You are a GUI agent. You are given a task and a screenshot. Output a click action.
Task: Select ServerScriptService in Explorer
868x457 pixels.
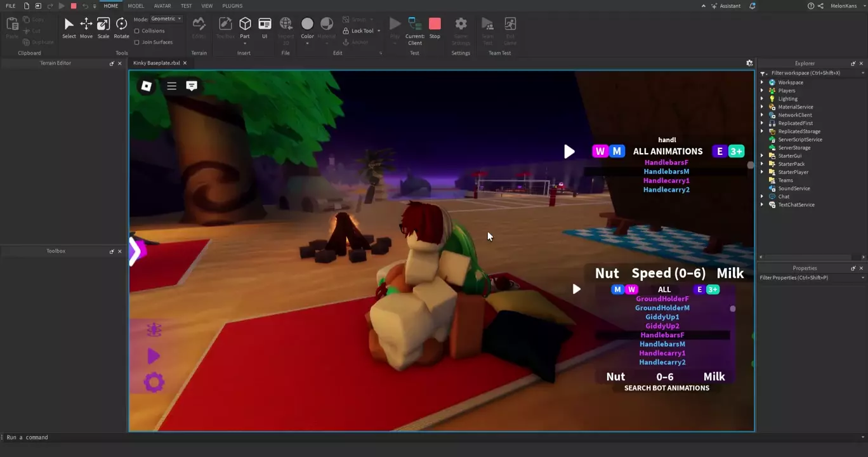tap(799, 140)
